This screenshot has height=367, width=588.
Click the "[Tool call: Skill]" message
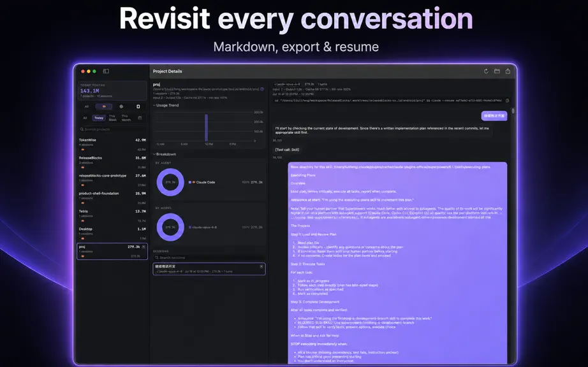287,150
